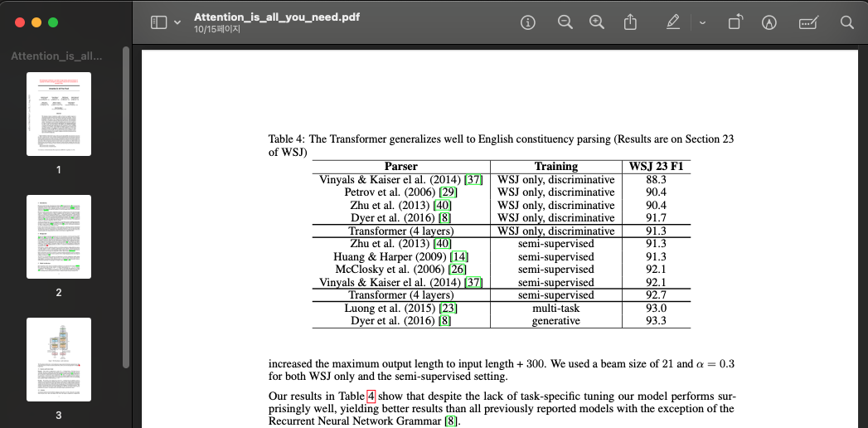Follow citation link [14] for Huang & Harper

(x=459, y=256)
